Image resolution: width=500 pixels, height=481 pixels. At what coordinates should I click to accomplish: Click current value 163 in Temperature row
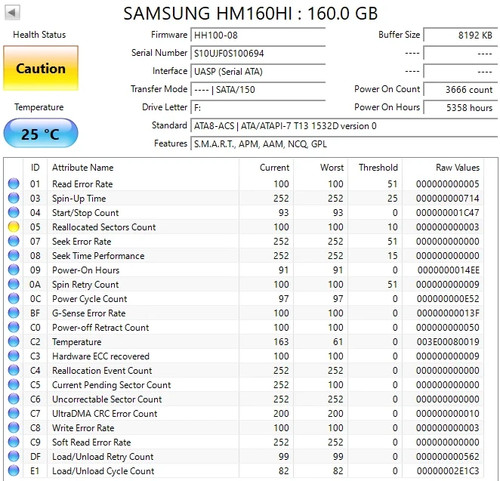tap(281, 342)
